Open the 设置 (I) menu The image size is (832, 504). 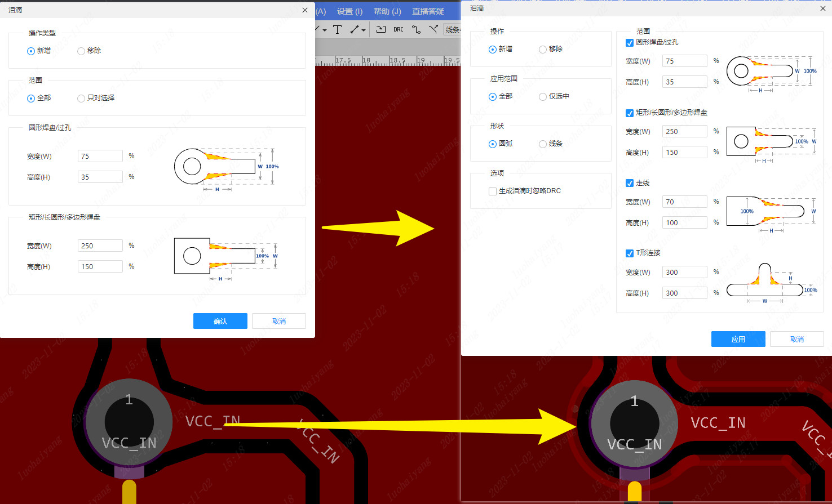(x=349, y=11)
